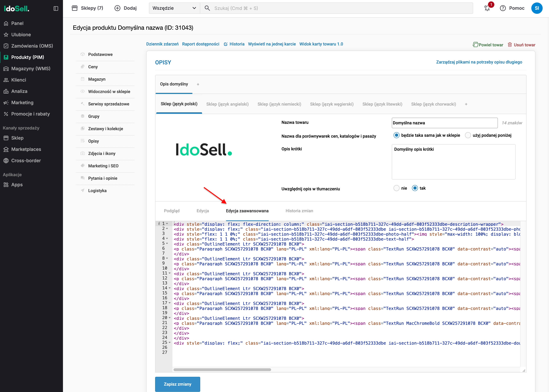The image size is (549, 392).
Task: Open Promocje i rabaty percent icon
Action: pyautogui.click(x=6, y=114)
